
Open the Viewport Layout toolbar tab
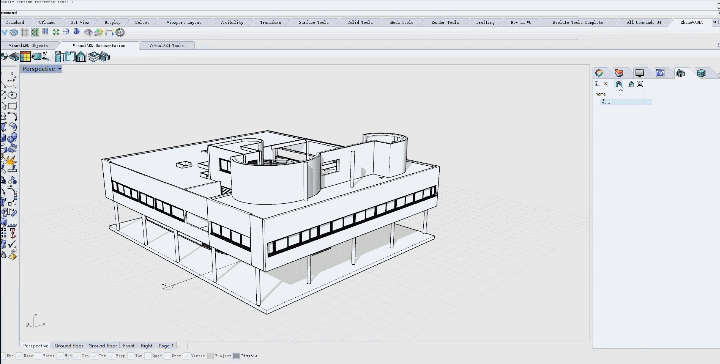pyautogui.click(x=183, y=22)
